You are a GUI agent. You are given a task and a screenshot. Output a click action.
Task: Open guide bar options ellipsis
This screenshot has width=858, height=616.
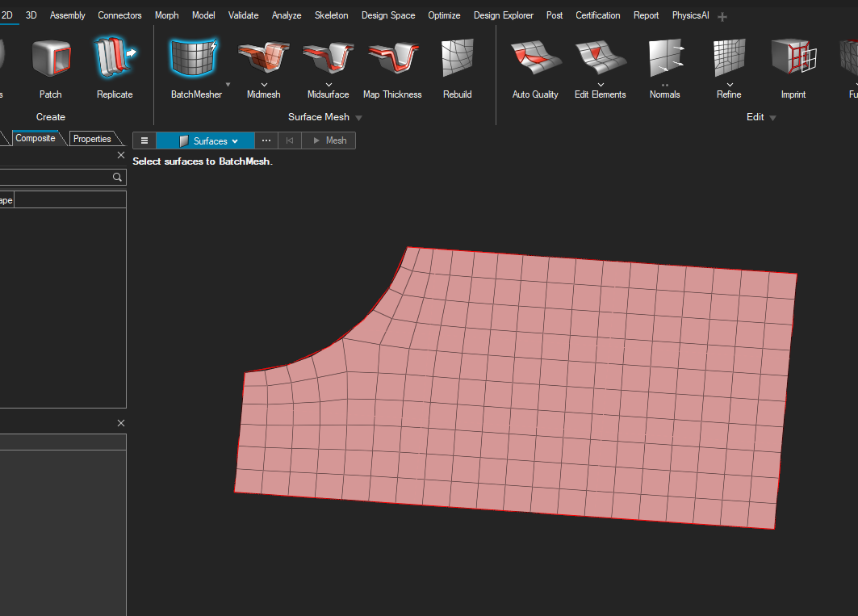266,140
